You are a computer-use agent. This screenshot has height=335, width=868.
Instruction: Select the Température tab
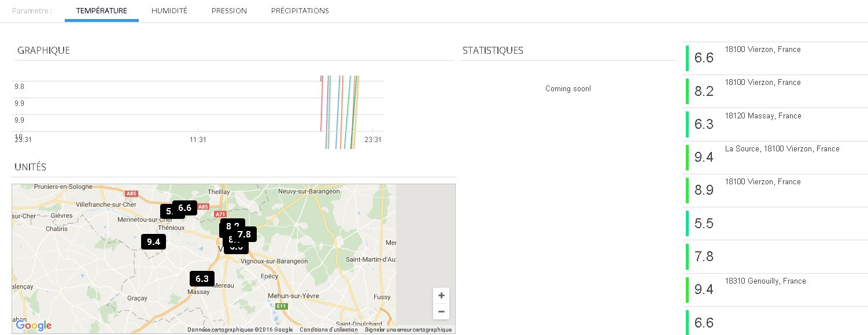102,11
